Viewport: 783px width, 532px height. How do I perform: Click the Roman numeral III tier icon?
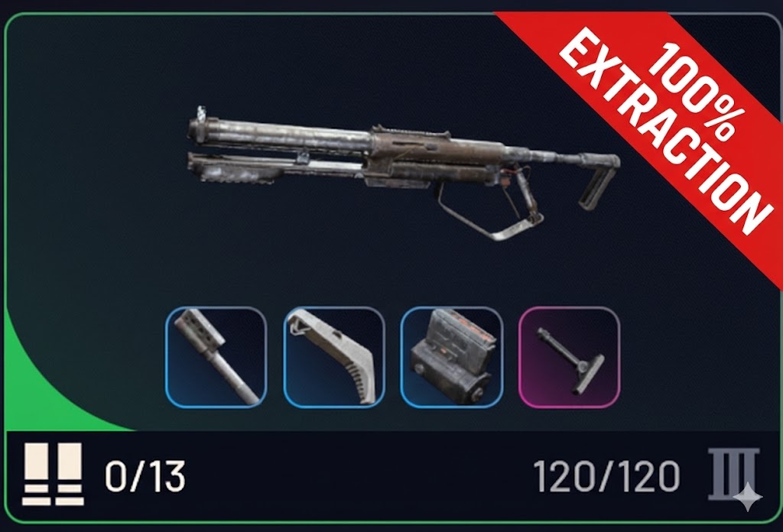tap(733, 474)
